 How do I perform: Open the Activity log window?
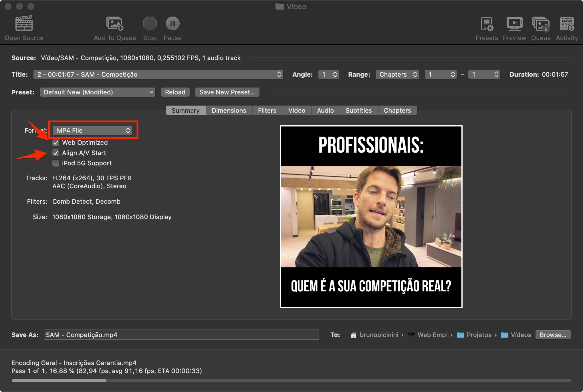point(567,24)
